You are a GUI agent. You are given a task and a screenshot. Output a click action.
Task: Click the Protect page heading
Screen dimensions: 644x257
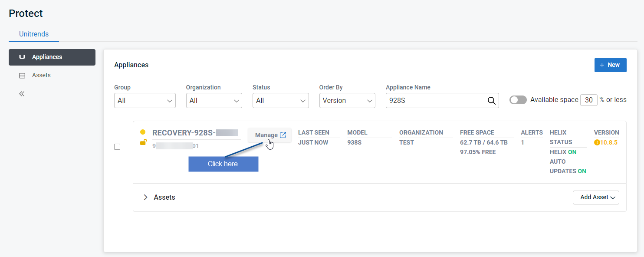click(x=26, y=13)
